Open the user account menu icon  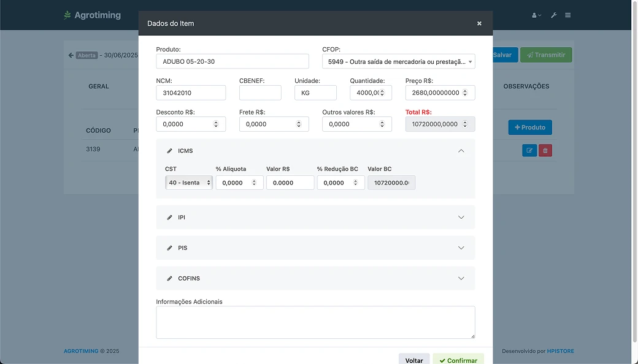click(536, 15)
